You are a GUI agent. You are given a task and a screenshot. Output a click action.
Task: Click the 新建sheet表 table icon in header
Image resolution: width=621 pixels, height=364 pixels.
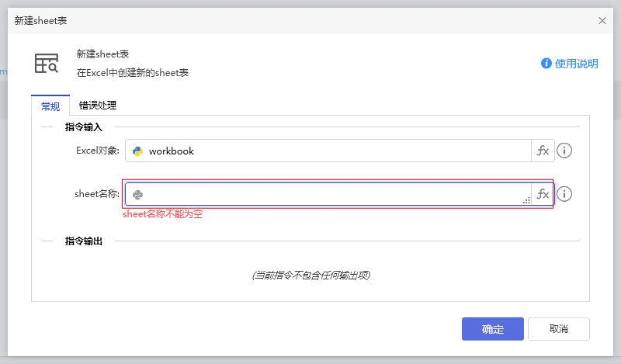(x=47, y=64)
